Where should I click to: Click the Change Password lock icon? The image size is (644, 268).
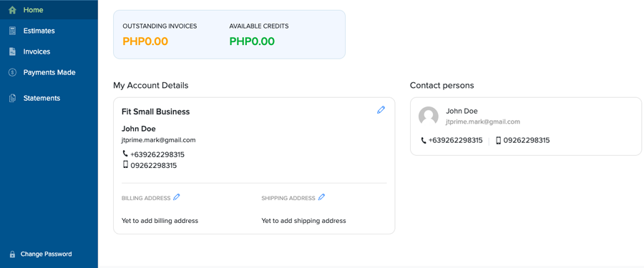pyautogui.click(x=12, y=254)
